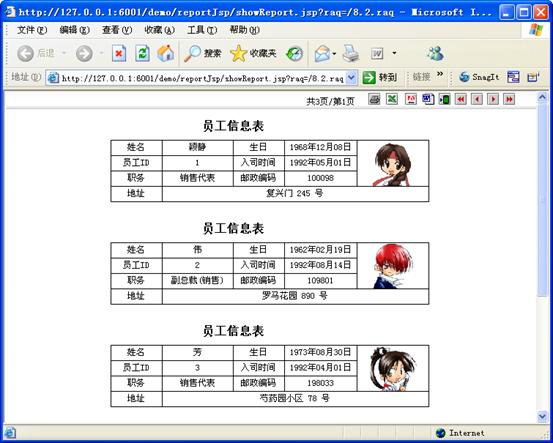Expand the links toolbar chevron

[440, 74]
